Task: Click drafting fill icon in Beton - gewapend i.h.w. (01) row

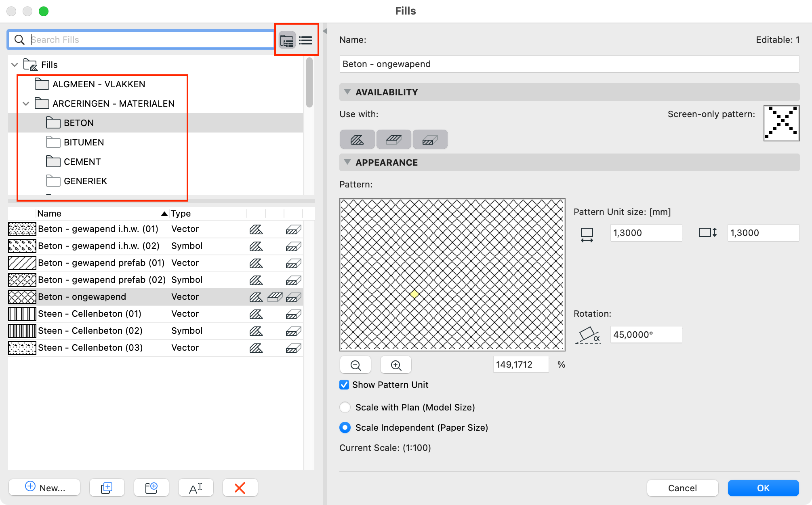Action: tap(256, 229)
